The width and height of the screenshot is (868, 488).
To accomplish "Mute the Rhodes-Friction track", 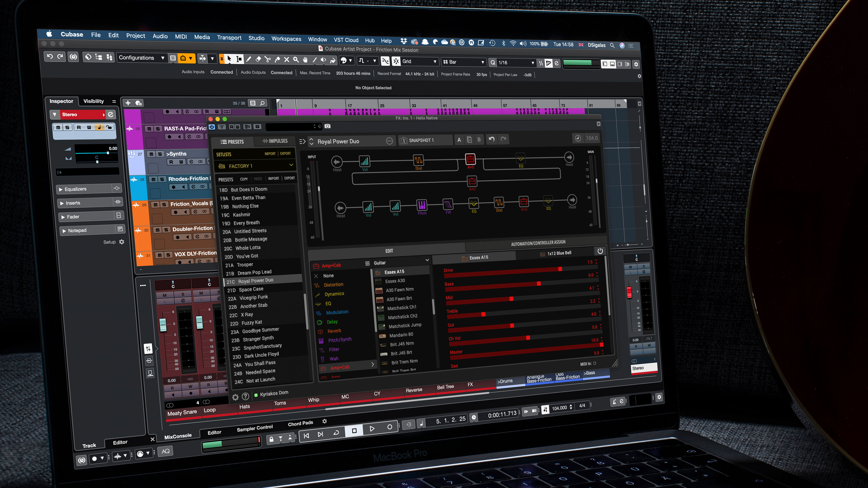I will (x=153, y=180).
